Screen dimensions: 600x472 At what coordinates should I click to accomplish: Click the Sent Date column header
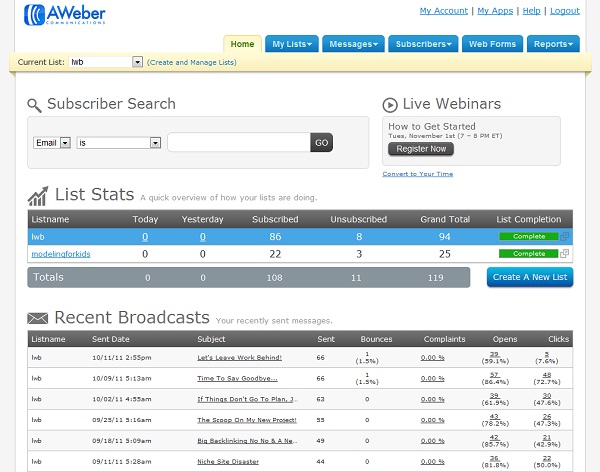111,339
